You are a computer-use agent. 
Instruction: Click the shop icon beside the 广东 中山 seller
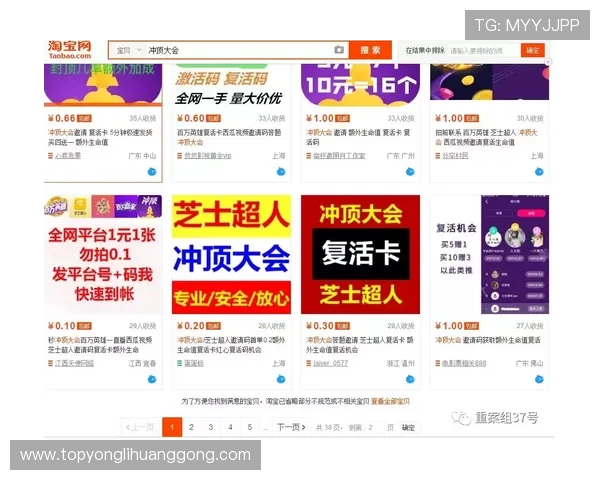click(51, 156)
